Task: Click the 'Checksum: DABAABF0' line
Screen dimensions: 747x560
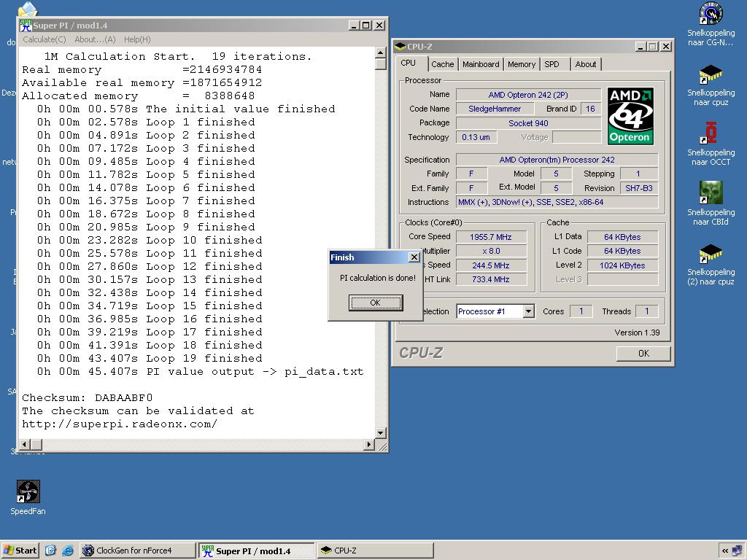Action: (88, 397)
